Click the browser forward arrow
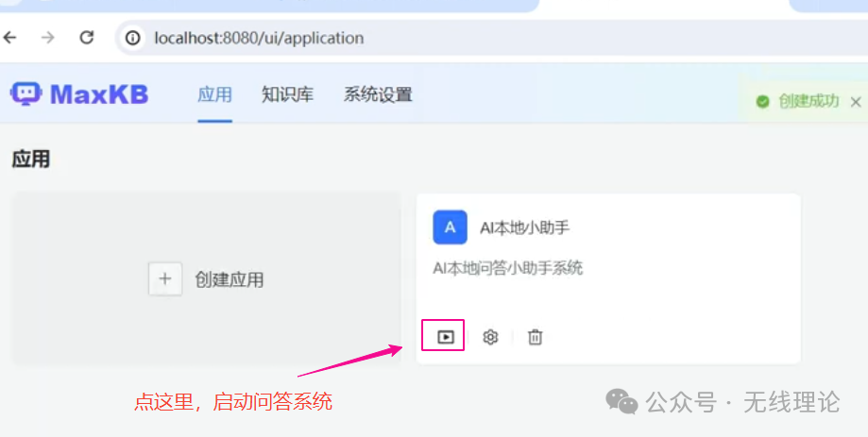 (x=48, y=38)
